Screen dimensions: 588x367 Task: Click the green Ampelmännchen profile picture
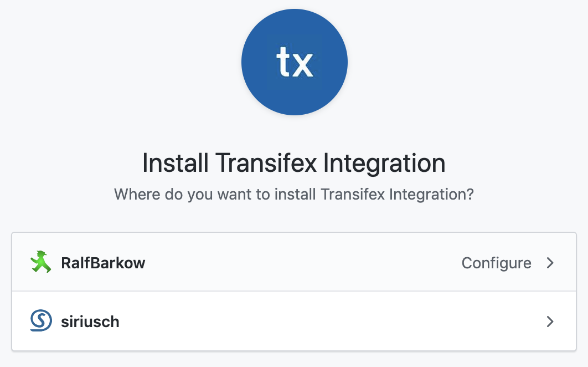click(x=40, y=262)
